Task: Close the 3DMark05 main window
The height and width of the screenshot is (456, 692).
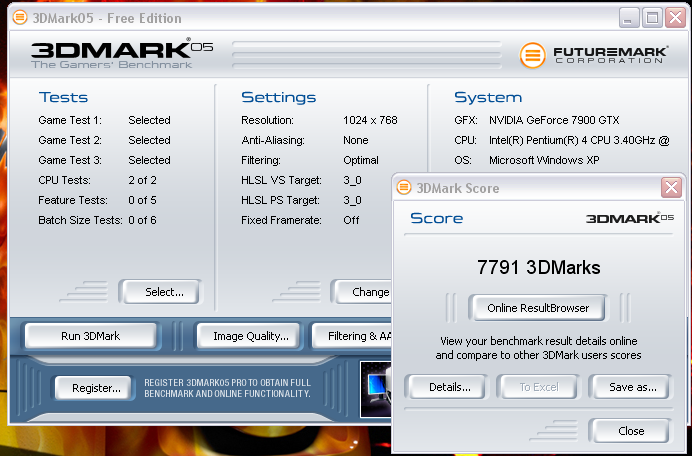Action: pos(675,18)
